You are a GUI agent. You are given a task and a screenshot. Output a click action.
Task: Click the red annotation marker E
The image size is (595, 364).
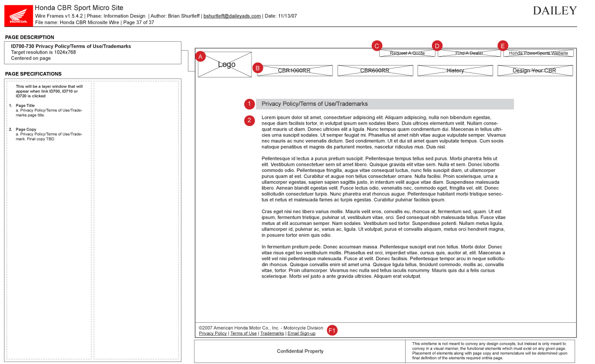pos(503,46)
